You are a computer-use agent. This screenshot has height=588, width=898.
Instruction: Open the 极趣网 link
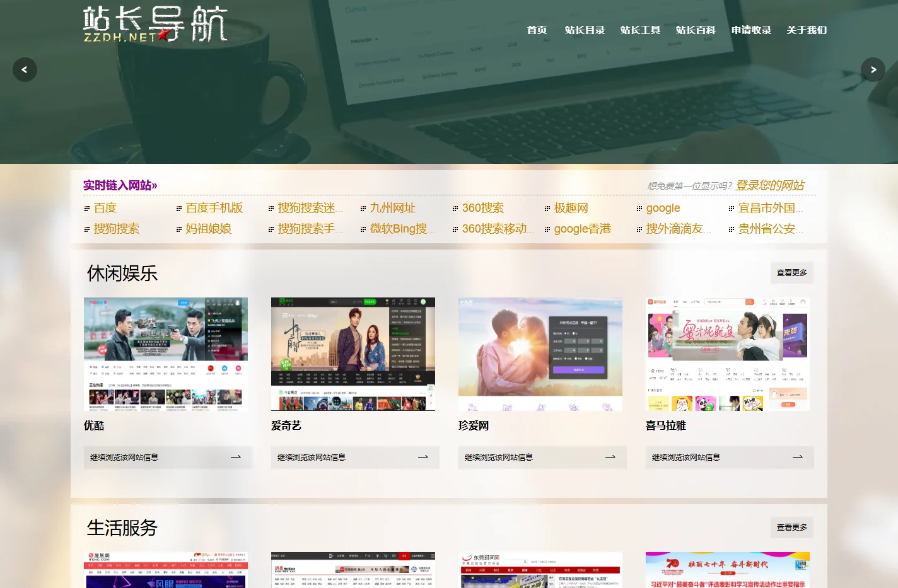point(571,208)
